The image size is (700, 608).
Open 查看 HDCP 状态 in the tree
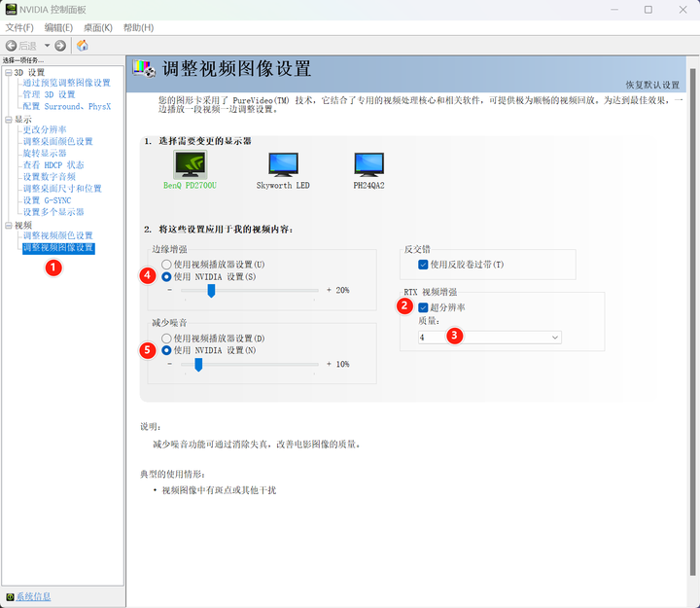click(x=53, y=164)
